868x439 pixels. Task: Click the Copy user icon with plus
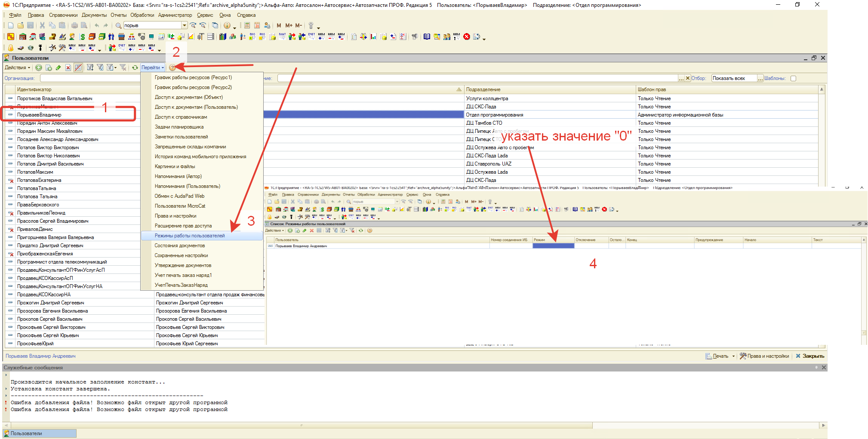[x=49, y=68]
